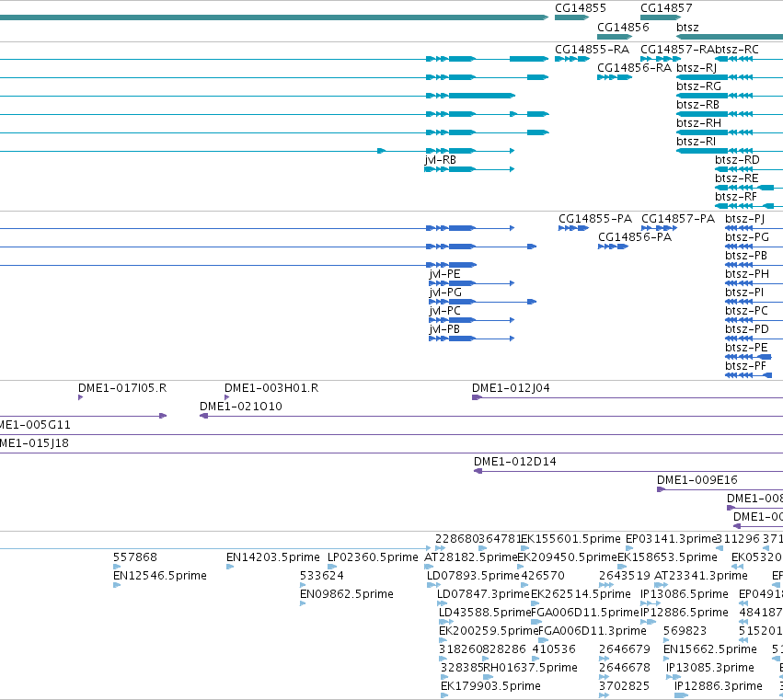
Task: Open EST IP12886.3prime
Action: 718,686
